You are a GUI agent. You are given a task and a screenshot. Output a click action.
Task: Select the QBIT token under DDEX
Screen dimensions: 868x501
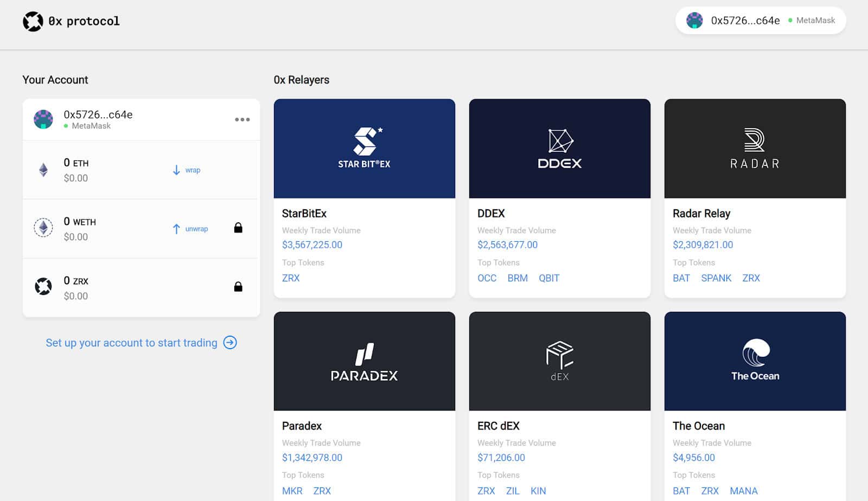click(x=548, y=278)
